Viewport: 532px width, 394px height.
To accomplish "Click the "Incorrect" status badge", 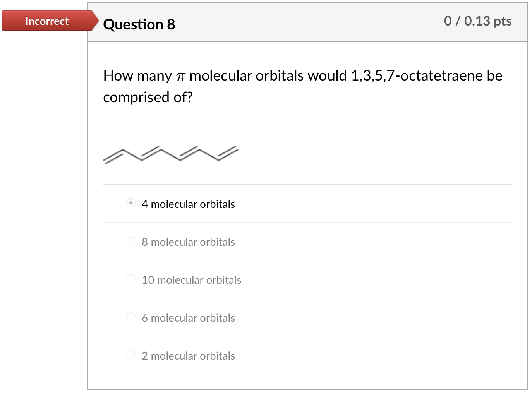I will tap(46, 21).
